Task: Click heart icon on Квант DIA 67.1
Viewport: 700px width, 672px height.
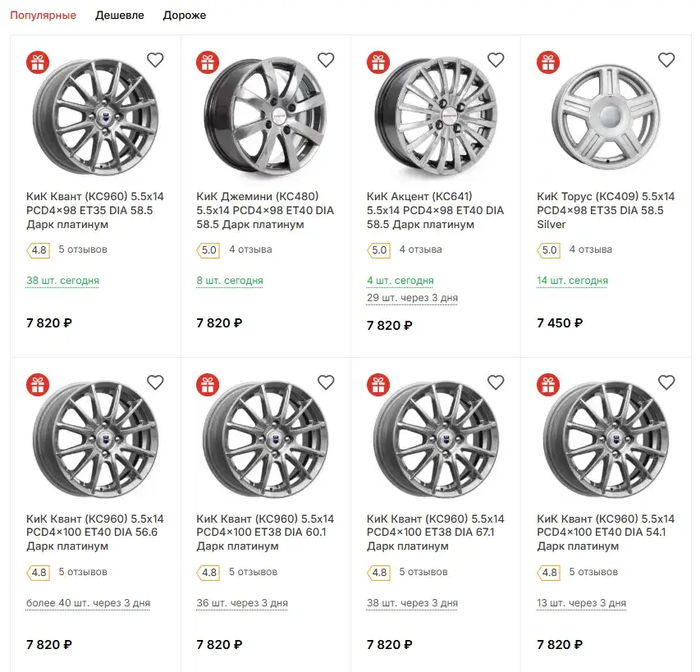Action: click(496, 382)
